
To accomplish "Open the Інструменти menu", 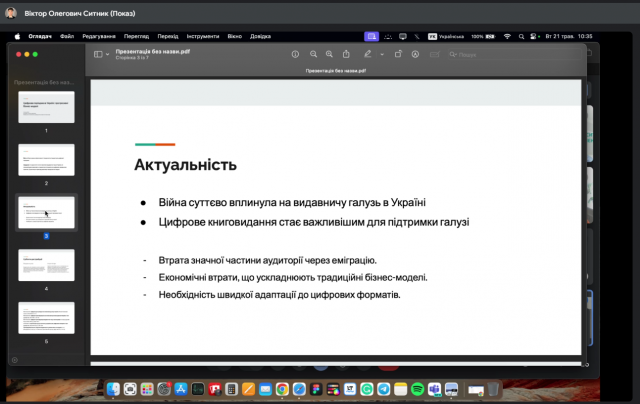I will [203, 36].
